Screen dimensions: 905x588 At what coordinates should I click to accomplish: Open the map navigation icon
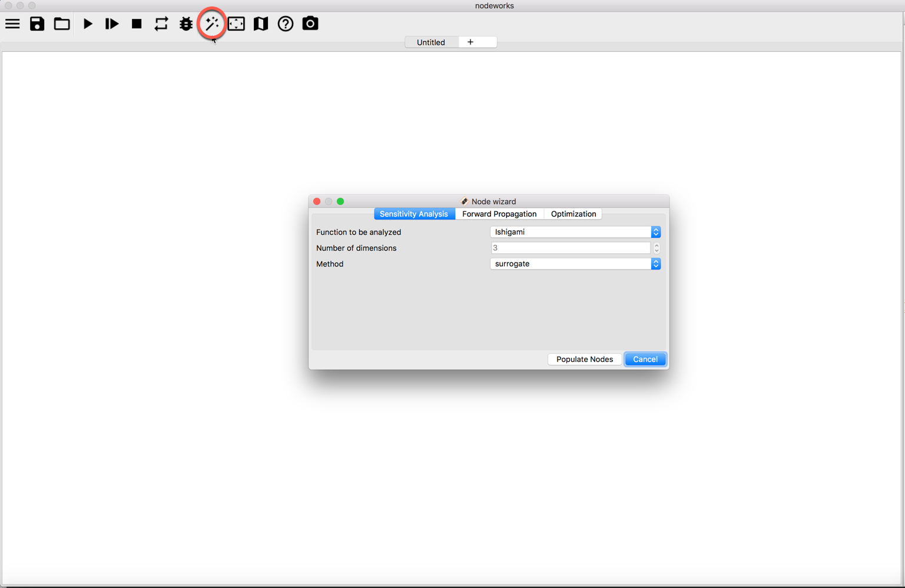(261, 24)
